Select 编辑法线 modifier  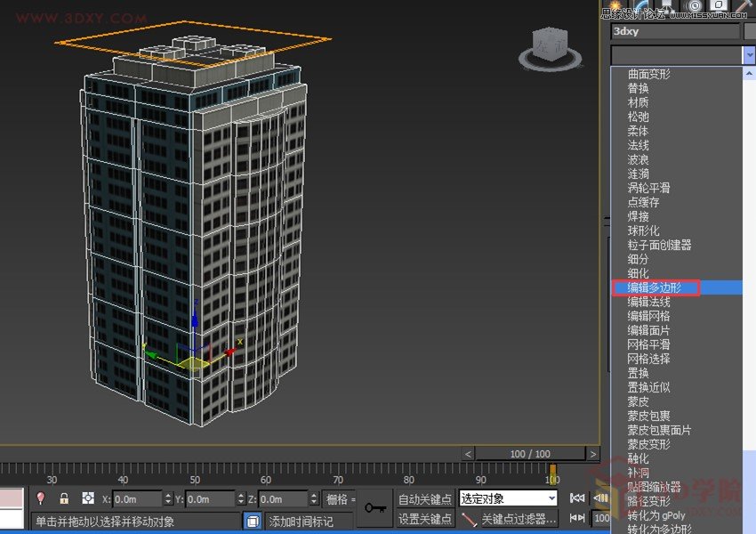tap(648, 302)
